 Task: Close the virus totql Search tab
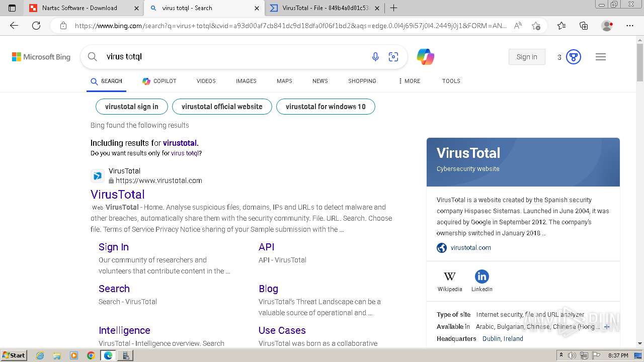257,8
